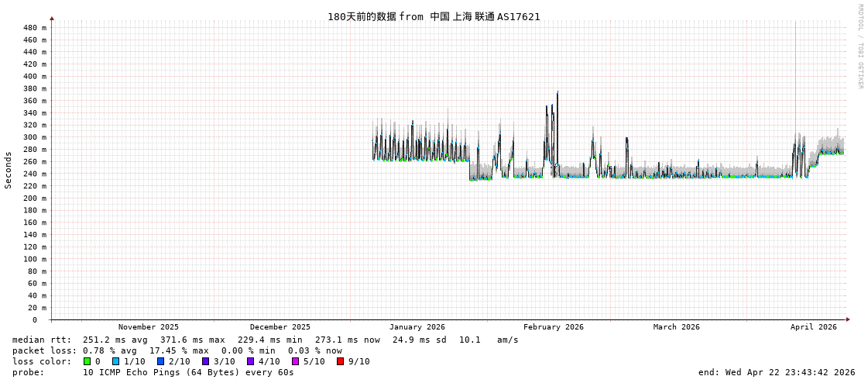Screen dimensions: 868x383
Task: Click the blue 2/10 loss color swatch
Action: pyautogui.click(x=160, y=361)
